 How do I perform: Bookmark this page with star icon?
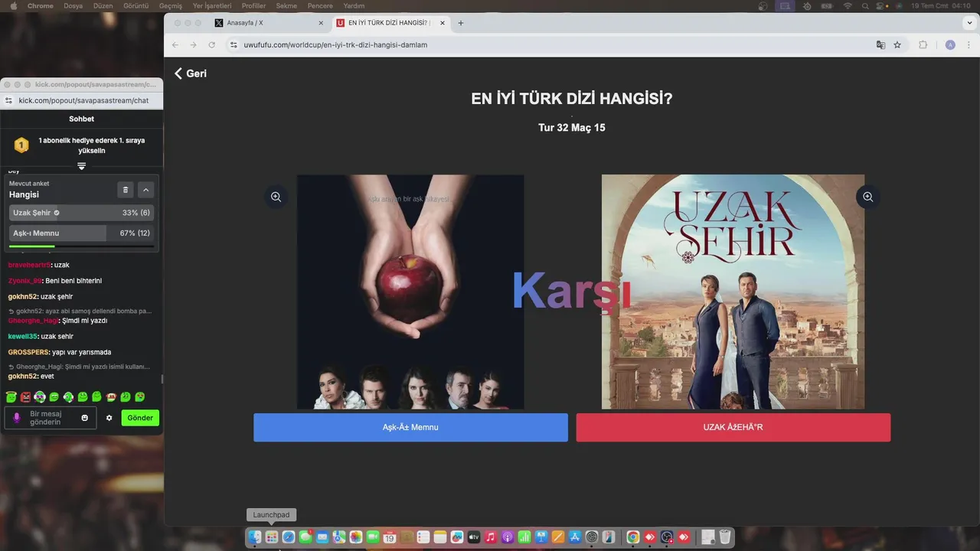pos(897,45)
